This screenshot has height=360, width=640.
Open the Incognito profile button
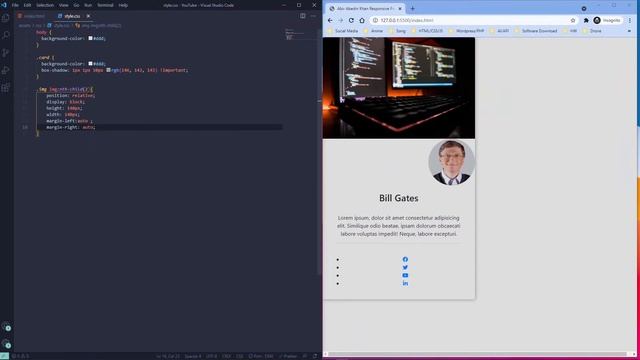coord(607,20)
